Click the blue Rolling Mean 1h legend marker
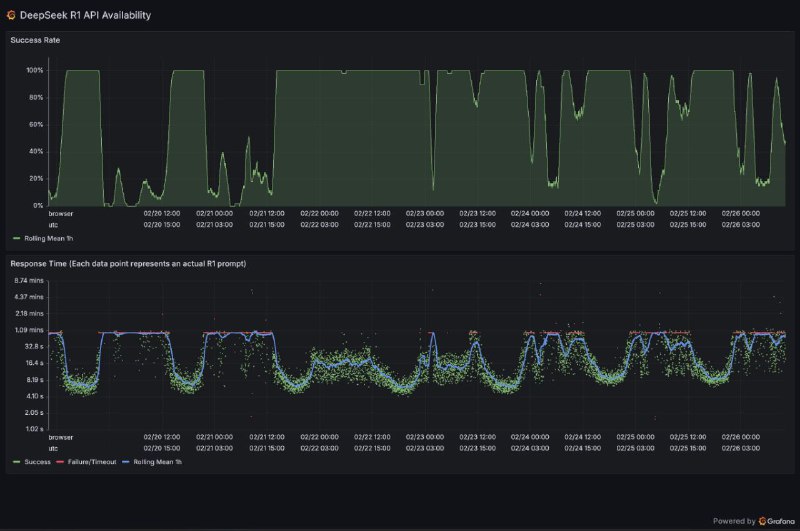The image size is (800, 531). click(127, 462)
